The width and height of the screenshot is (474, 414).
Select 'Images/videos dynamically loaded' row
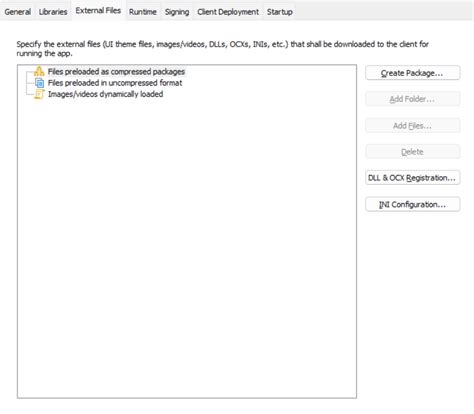105,94
